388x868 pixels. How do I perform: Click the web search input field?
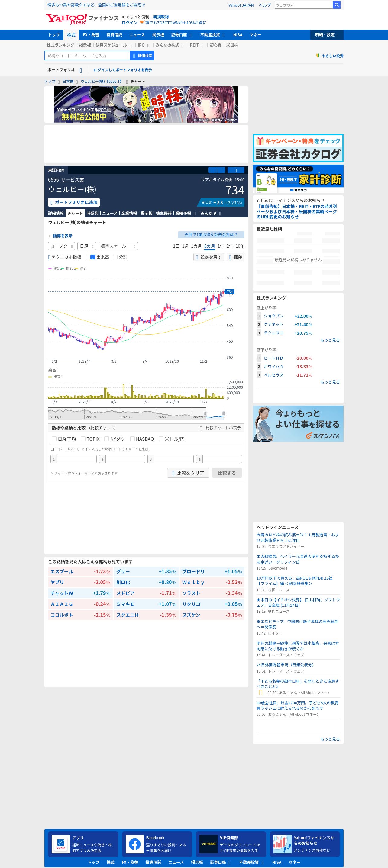303,5
